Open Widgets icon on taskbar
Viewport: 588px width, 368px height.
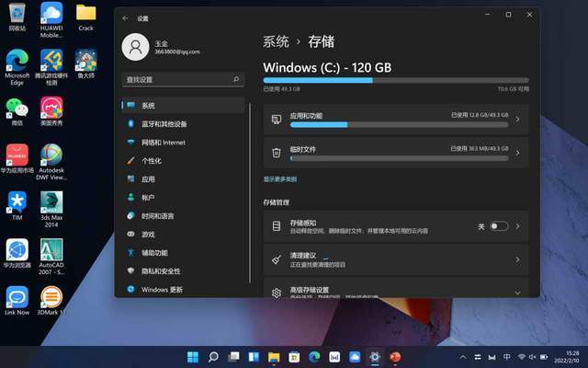pyautogui.click(x=254, y=357)
